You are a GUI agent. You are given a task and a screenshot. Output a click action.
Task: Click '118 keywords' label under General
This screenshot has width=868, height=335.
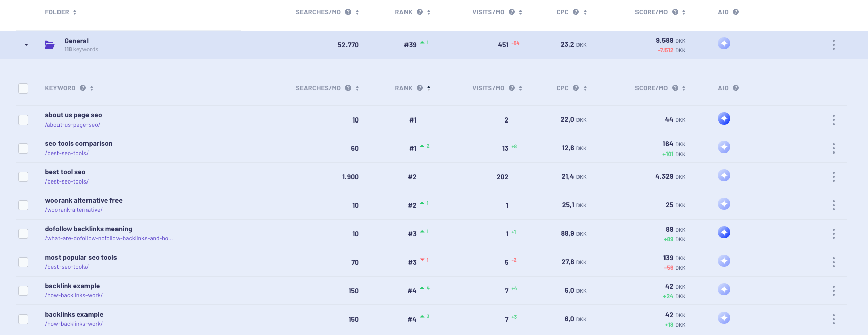(x=81, y=50)
